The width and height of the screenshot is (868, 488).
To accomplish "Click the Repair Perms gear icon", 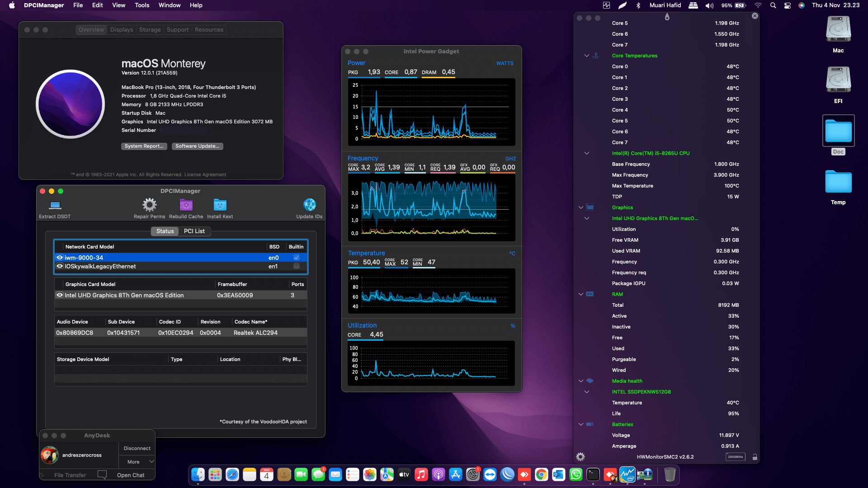I will point(149,205).
